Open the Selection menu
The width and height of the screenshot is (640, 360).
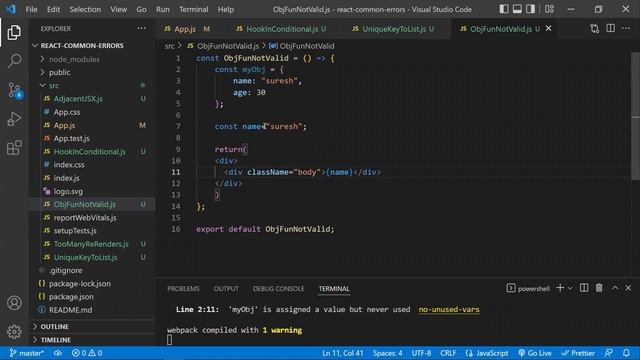85,9
